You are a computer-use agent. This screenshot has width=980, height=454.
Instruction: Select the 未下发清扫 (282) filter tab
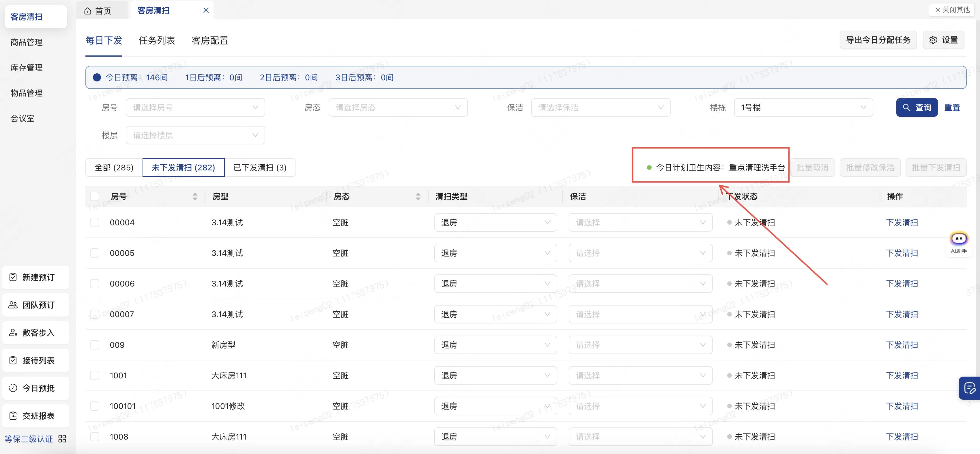click(x=183, y=168)
